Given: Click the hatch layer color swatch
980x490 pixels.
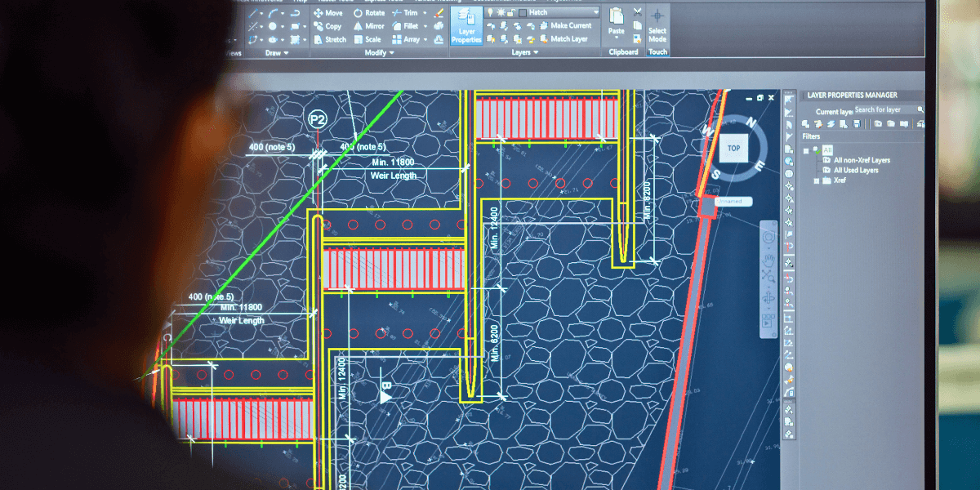Looking at the screenshot, I should tap(522, 13).
